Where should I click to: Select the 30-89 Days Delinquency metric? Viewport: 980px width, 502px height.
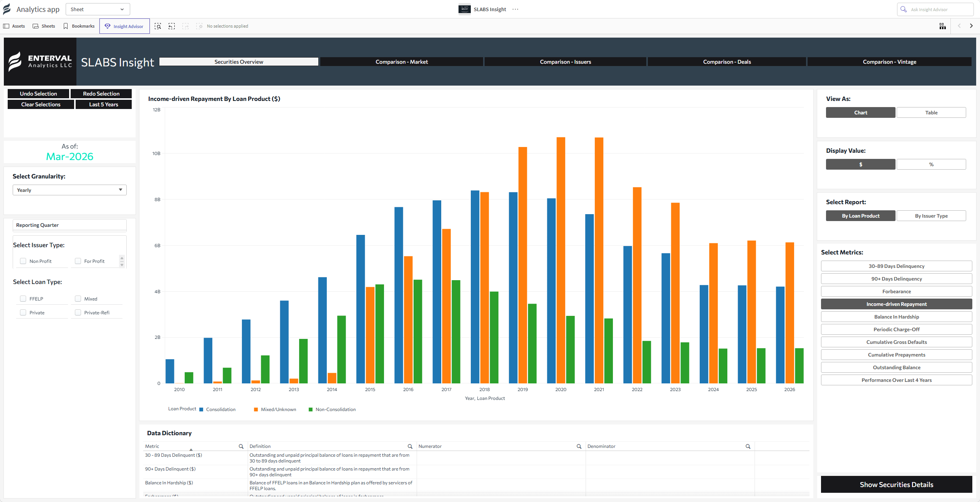(x=897, y=266)
